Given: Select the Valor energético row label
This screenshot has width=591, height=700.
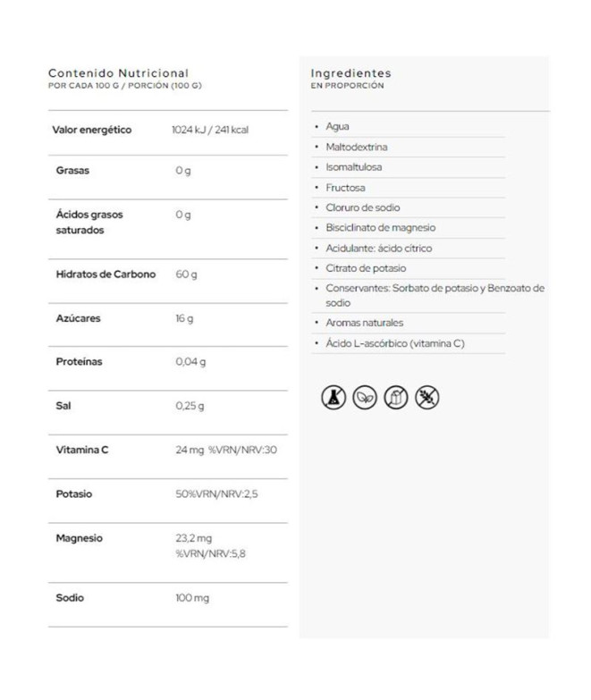Looking at the screenshot, I should 93,130.
